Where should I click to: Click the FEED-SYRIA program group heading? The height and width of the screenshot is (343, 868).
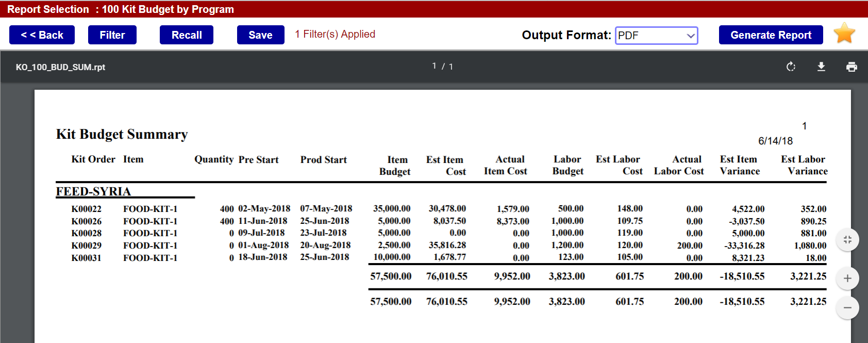click(93, 191)
